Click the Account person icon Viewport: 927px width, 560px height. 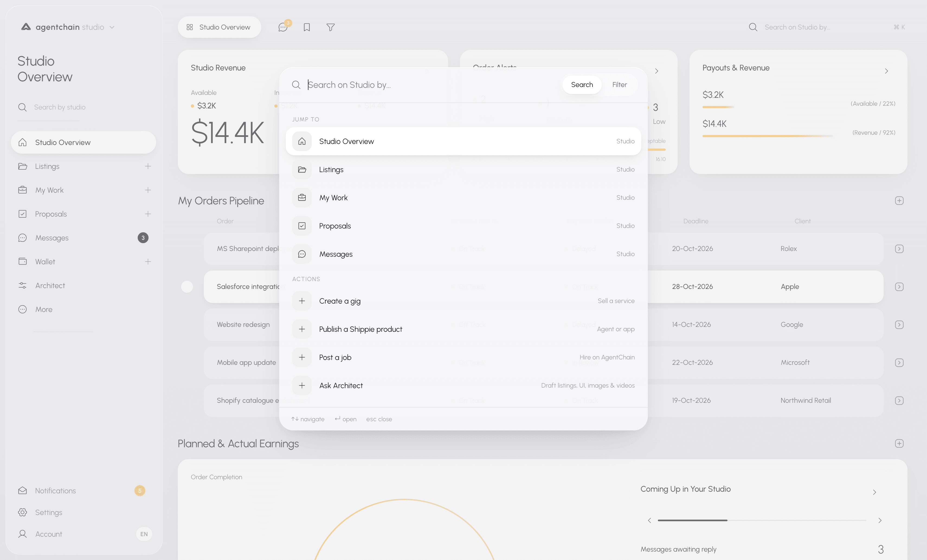22,534
